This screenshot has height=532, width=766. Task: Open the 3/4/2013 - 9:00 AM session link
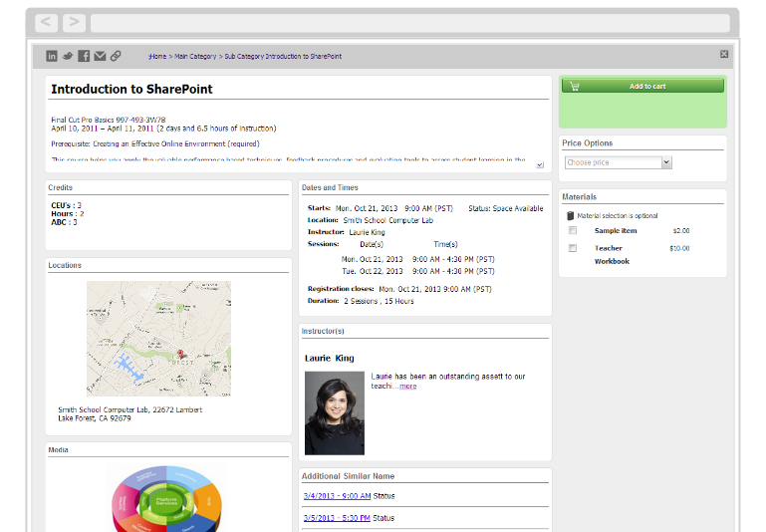(337, 496)
